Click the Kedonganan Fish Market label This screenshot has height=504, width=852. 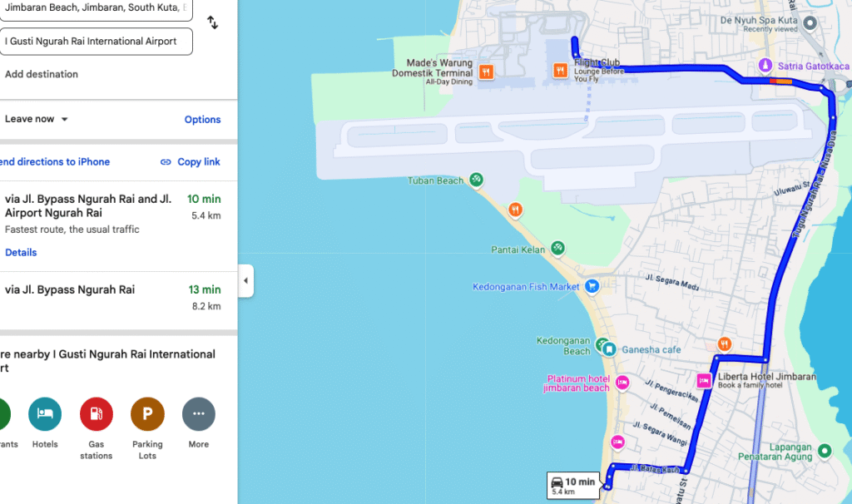(x=526, y=287)
